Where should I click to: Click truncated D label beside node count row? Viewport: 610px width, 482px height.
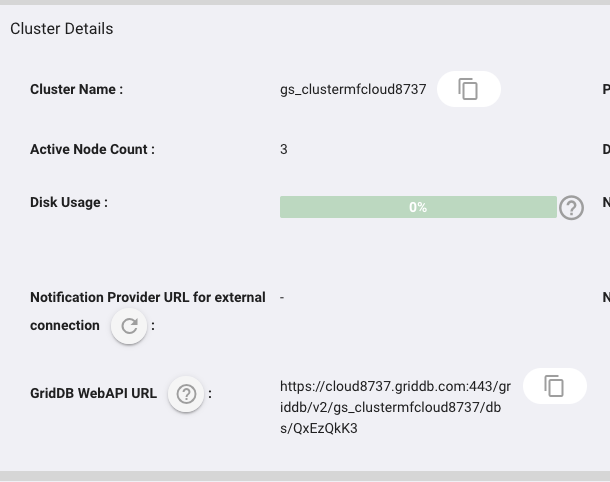click(606, 149)
